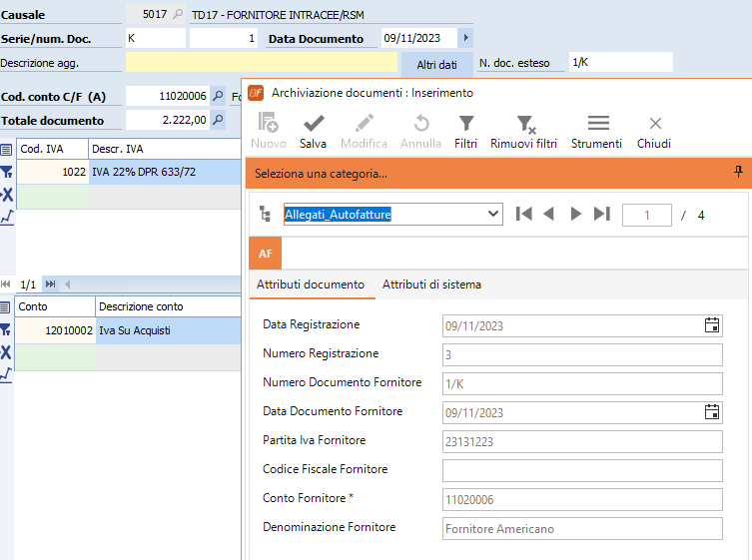
Task: Click the IVA grid chart icon
Action: coord(7,218)
